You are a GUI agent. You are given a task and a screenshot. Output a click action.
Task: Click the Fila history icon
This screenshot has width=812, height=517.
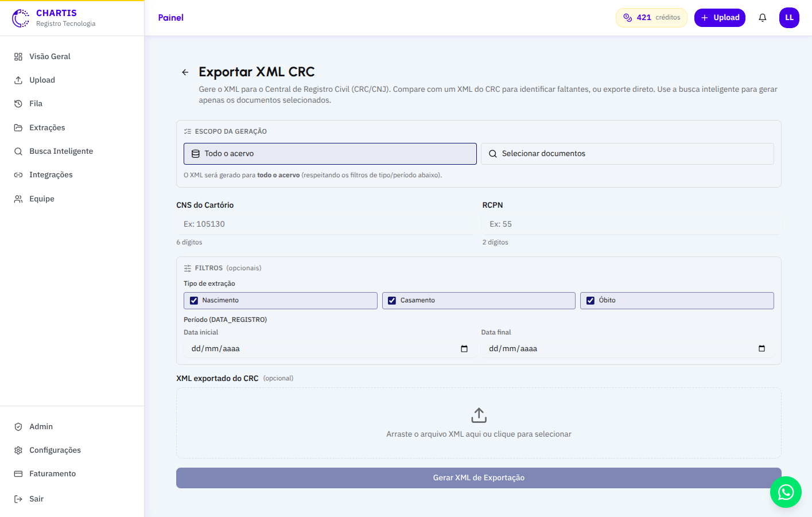pos(18,104)
